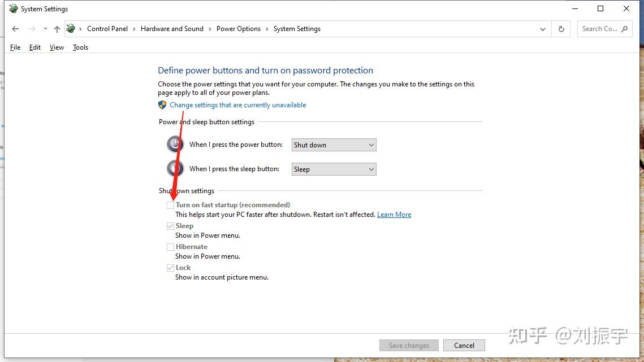The width and height of the screenshot is (644, 362).
Task: Click the Back navigation arrow
Action: (x=15, y=29)
